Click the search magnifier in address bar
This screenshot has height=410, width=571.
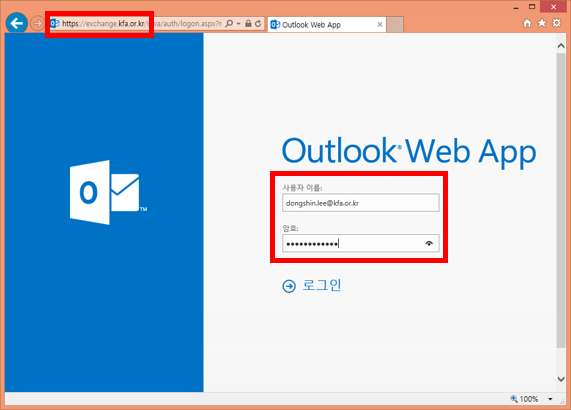coord(229,24)
